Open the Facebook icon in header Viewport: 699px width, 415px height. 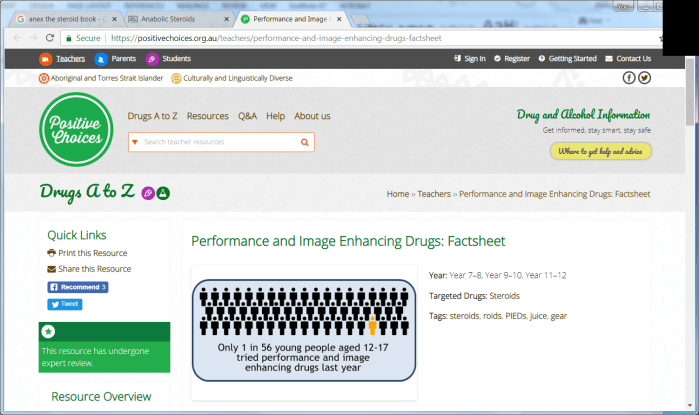click(629, 78)
